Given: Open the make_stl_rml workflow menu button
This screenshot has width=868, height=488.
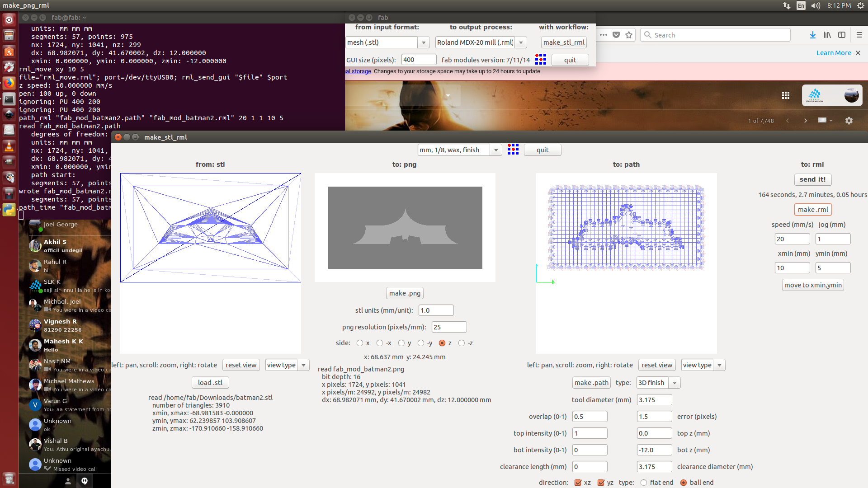Looking at the screenshot, I should point(564,42).
